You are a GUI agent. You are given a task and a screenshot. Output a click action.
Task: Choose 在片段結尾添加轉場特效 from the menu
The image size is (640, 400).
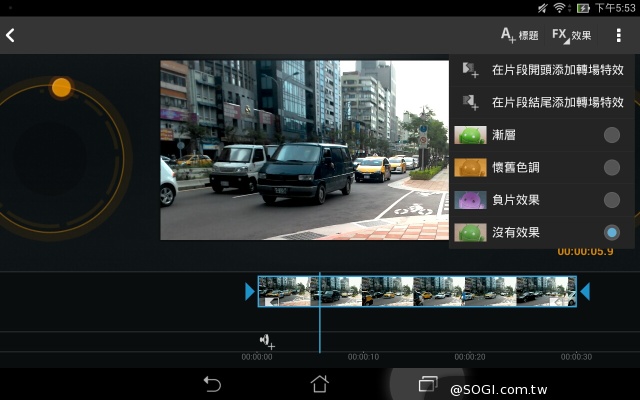tap(543, 102)
